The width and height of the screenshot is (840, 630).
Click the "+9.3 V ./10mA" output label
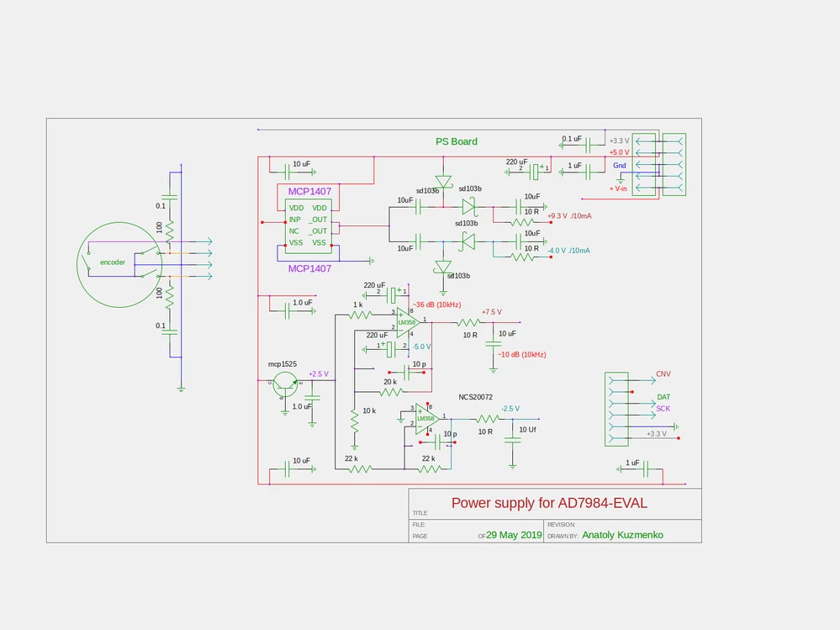click(569, 216)
